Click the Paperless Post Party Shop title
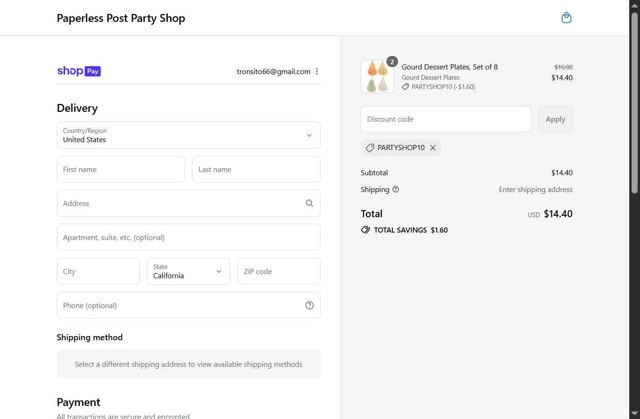 121,18
